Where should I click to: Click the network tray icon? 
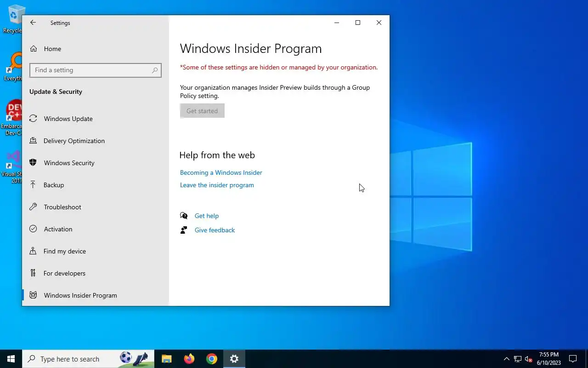(x=518, y=359)
